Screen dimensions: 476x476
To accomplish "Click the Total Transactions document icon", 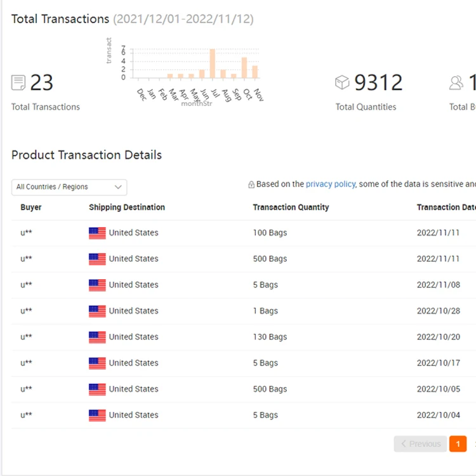I will pyautogui.click(x=18, y=83).
